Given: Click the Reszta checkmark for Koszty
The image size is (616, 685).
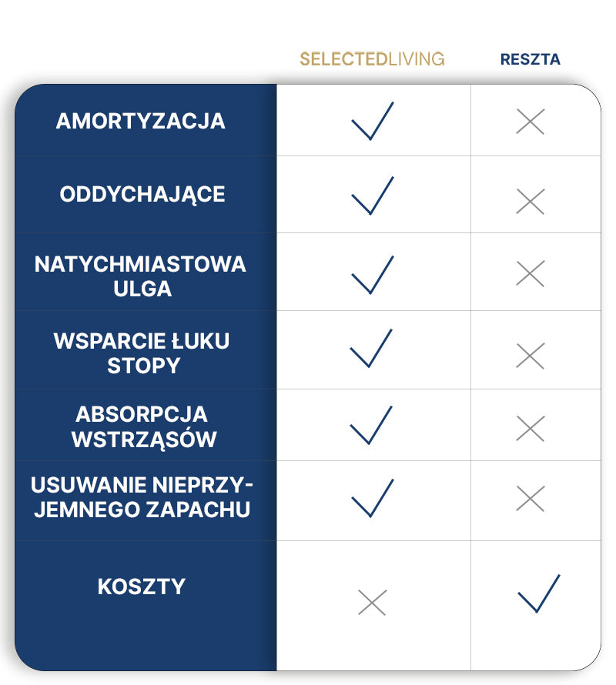Looking at the screenshot, I should [x=538, y=593].
